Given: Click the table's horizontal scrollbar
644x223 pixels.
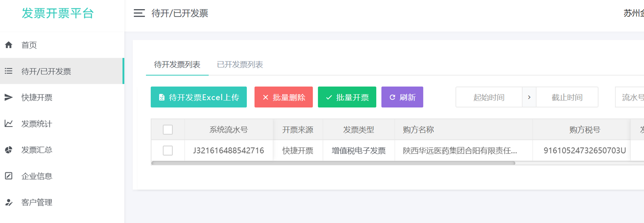Looking at the screenshot, I should (333, 163).
